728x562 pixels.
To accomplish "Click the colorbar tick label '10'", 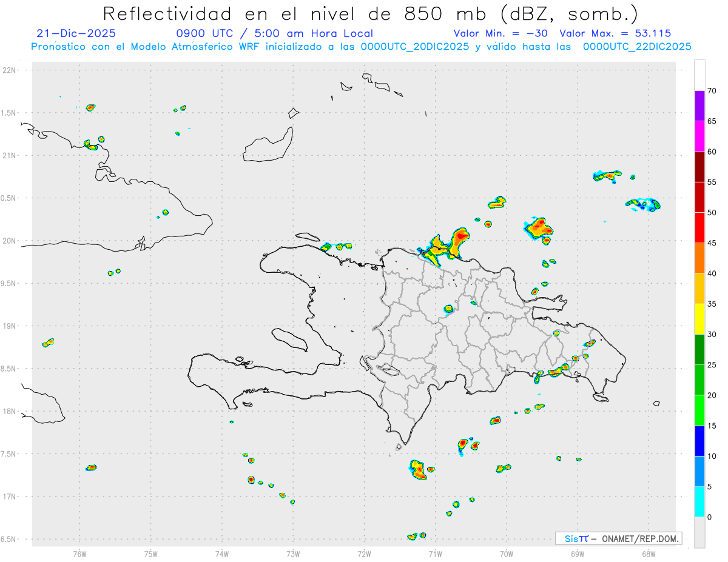I will (712, 457).
